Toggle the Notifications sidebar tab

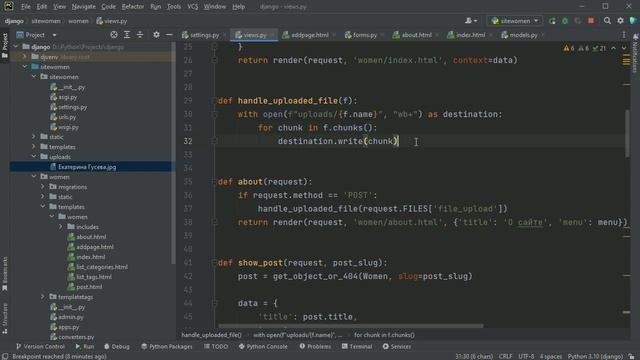click(635, 53)
